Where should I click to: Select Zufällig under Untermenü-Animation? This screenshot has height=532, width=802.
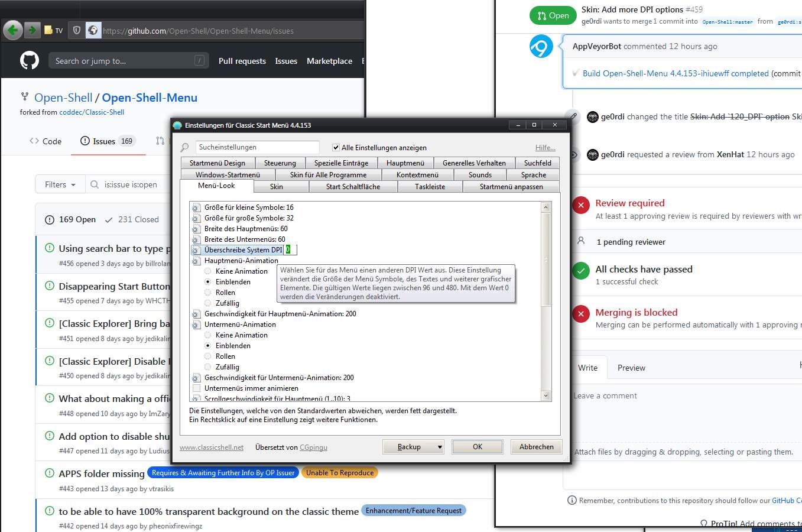point(208,367)
